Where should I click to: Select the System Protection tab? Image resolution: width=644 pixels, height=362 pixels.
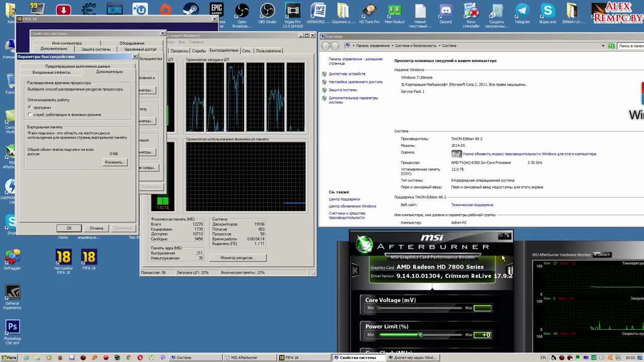point(96,49)
